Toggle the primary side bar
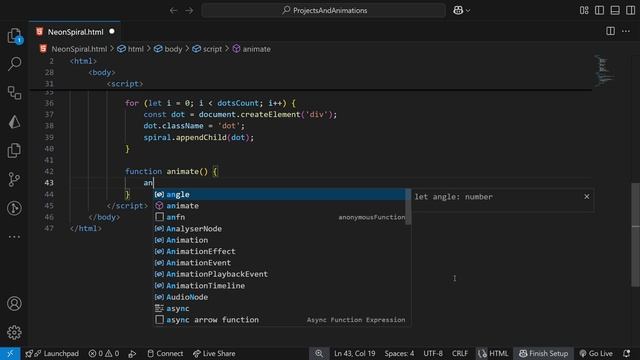This screenshot has height=360, width=640. [599, 11]
